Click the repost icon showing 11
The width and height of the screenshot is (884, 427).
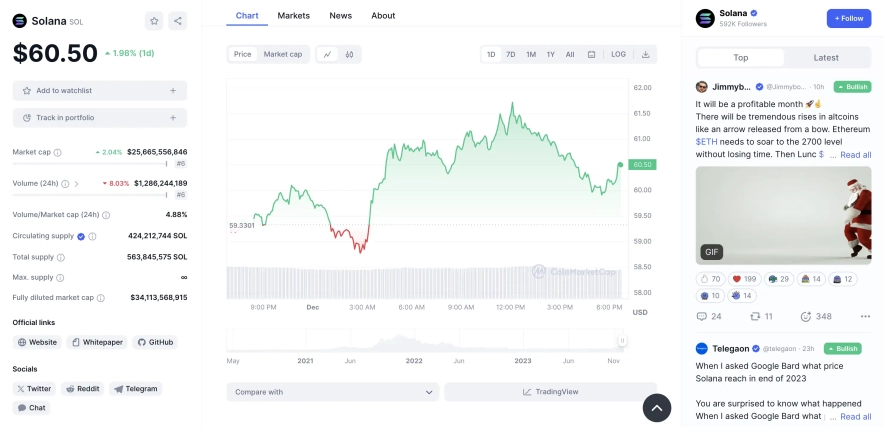click(x=761, y=316)
